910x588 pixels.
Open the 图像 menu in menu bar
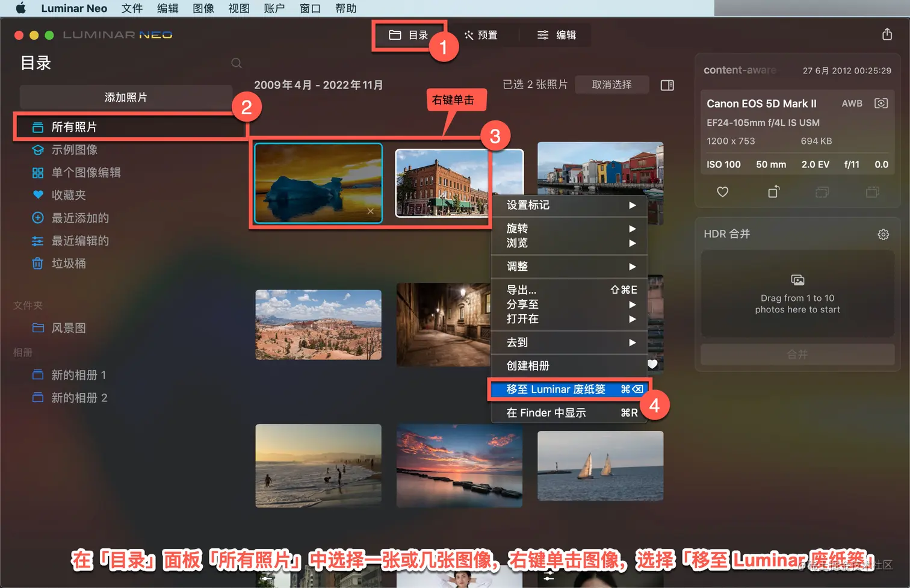pos(203,8)
